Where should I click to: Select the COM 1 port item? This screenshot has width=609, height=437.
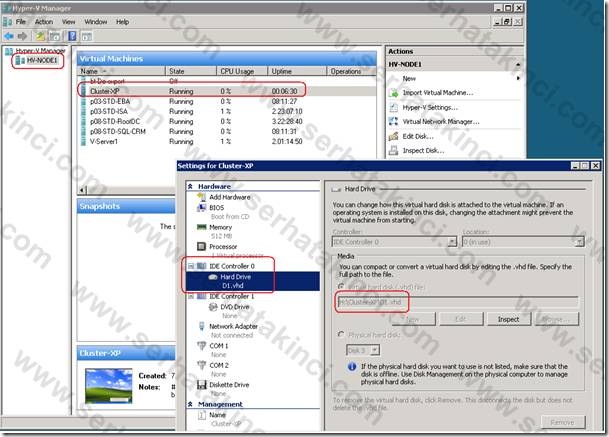[x=219, y=346]
